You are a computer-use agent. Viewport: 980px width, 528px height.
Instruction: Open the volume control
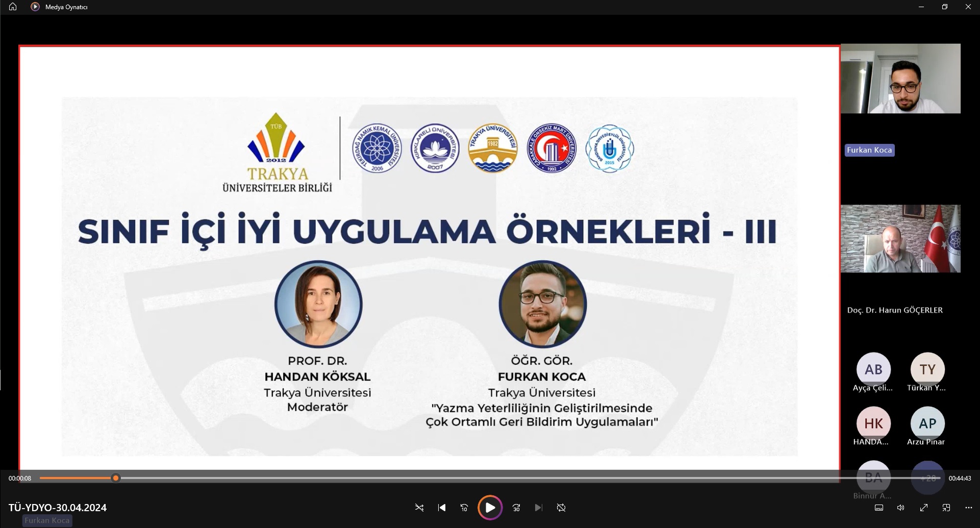pos(901,508)
